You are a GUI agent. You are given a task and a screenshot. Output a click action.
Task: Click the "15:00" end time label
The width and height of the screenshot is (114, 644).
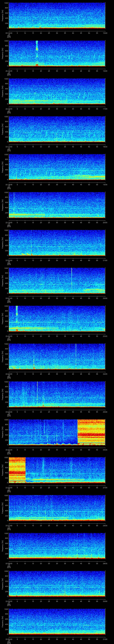[105, 33]
